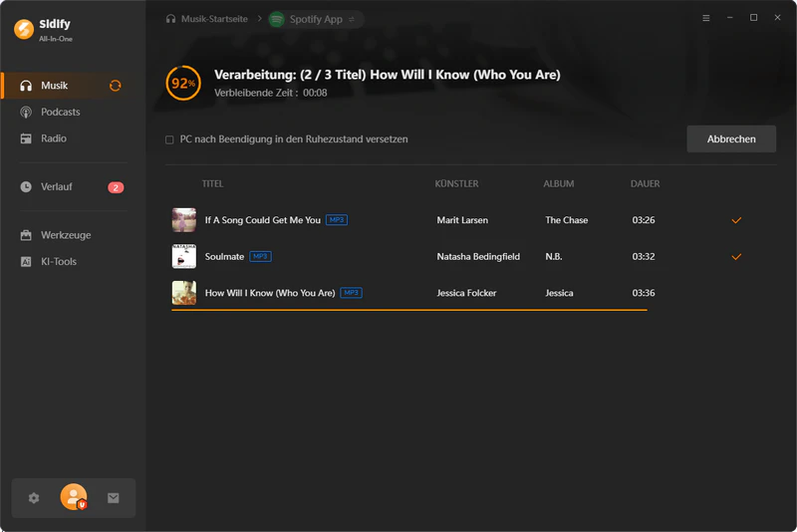This screenshot has height=532, width=797.
Task: Click orange progress bar under How Will I Know
Action: [x=409, y=310]
